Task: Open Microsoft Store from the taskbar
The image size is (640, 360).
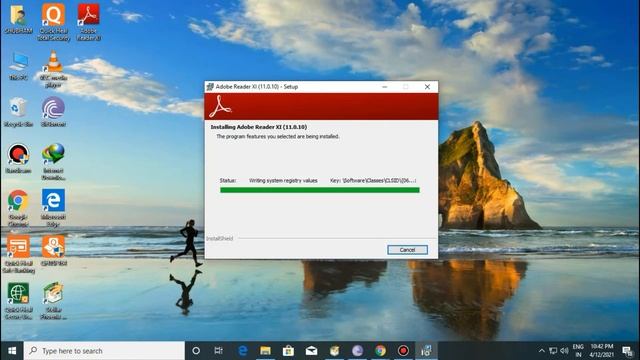Action: [x=288, y=351]
